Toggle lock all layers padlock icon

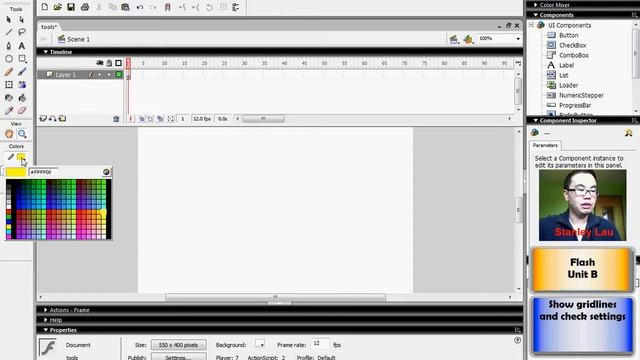[109, 63]
